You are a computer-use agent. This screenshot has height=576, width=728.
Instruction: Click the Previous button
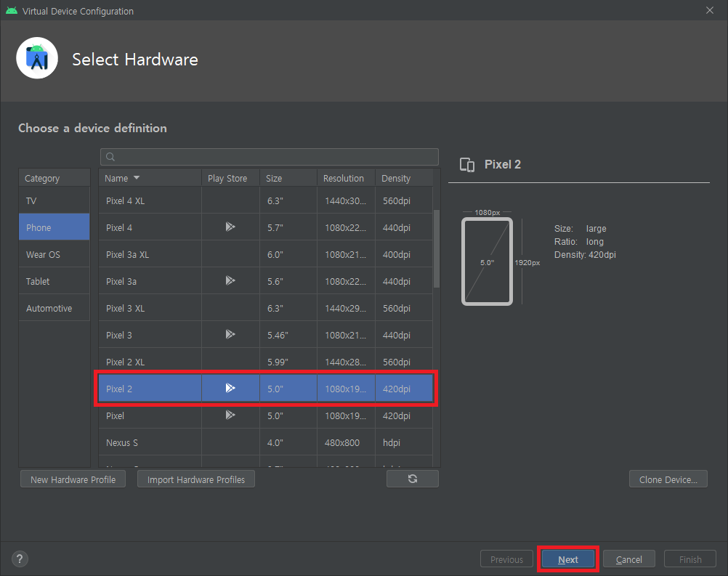pyautogui.click(x=506, y=559)
